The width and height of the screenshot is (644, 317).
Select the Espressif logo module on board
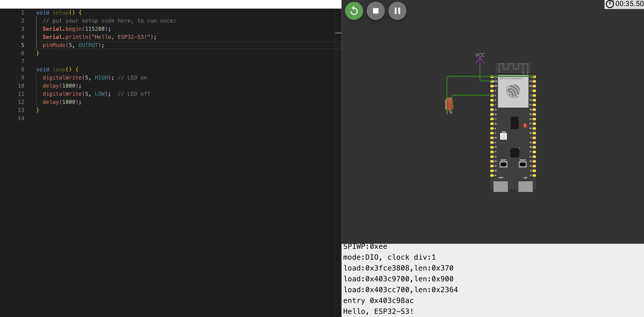513,91
